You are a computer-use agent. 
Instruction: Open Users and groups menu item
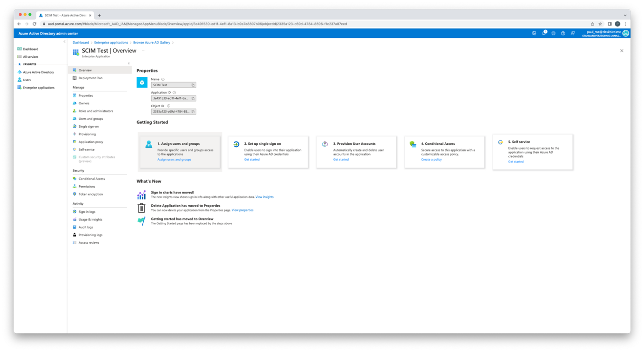tap(91, 119)
